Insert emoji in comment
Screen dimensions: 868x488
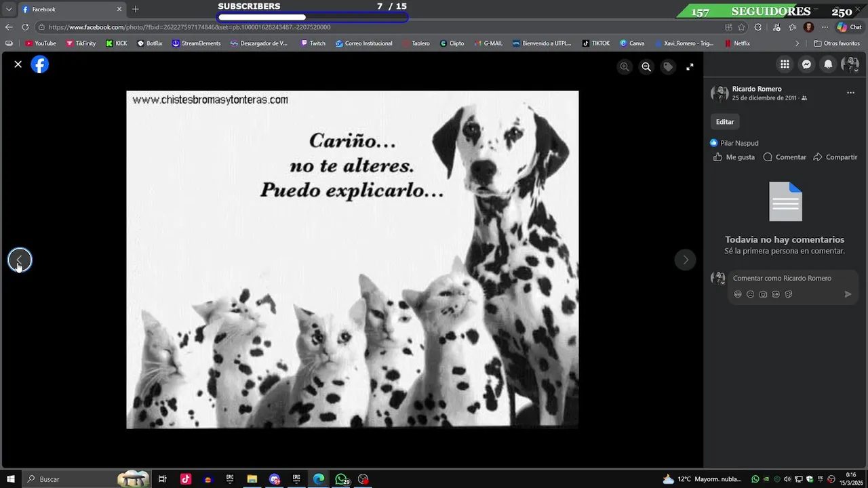click(x=750, y=294)
